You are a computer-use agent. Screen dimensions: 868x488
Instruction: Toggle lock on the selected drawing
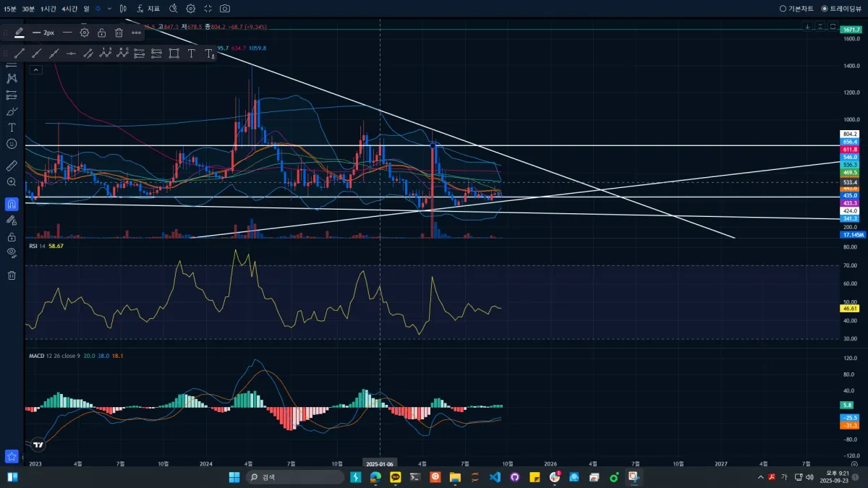[102, 33]
